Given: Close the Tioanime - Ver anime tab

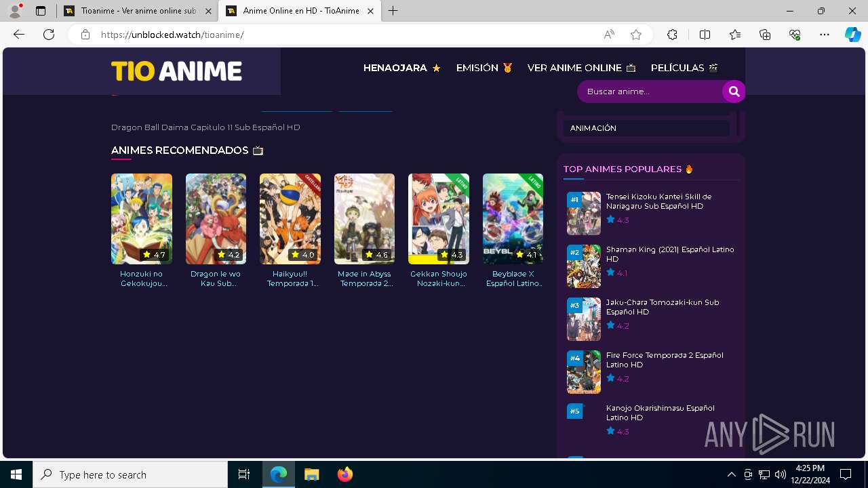Looking at the screenshot, I should 208,11.
